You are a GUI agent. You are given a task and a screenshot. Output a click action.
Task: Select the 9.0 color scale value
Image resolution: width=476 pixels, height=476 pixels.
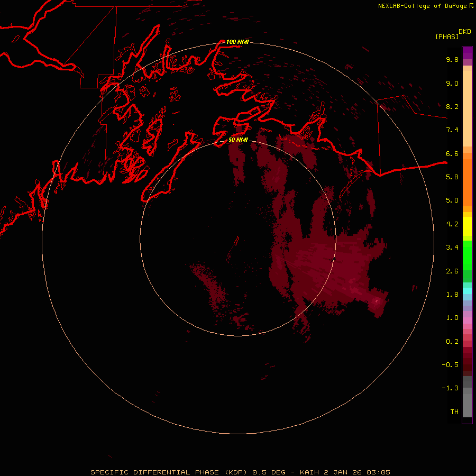coord(452,83)
